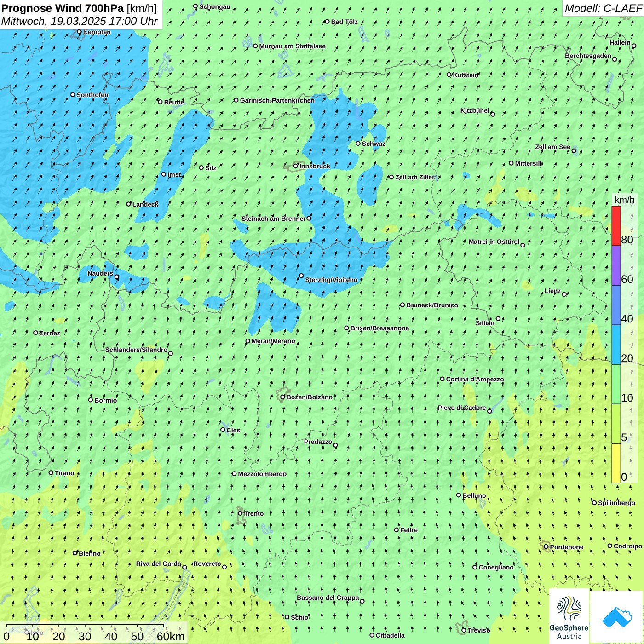The image size is (644, 644).
Task: Click the yellow segment of wind legend
Action: pyautogui.click(x=616, y=463)
